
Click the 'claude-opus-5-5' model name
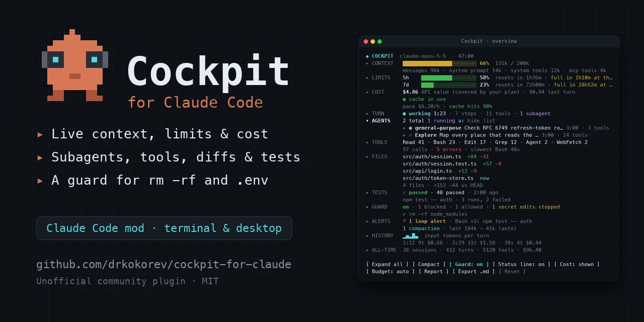tap(423, 56)
